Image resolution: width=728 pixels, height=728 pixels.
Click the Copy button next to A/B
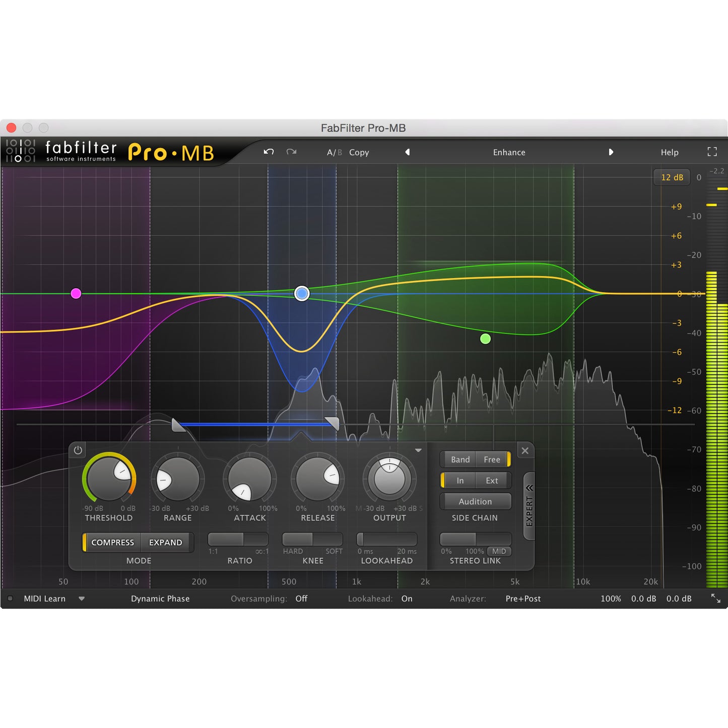[x=358, y=152]
